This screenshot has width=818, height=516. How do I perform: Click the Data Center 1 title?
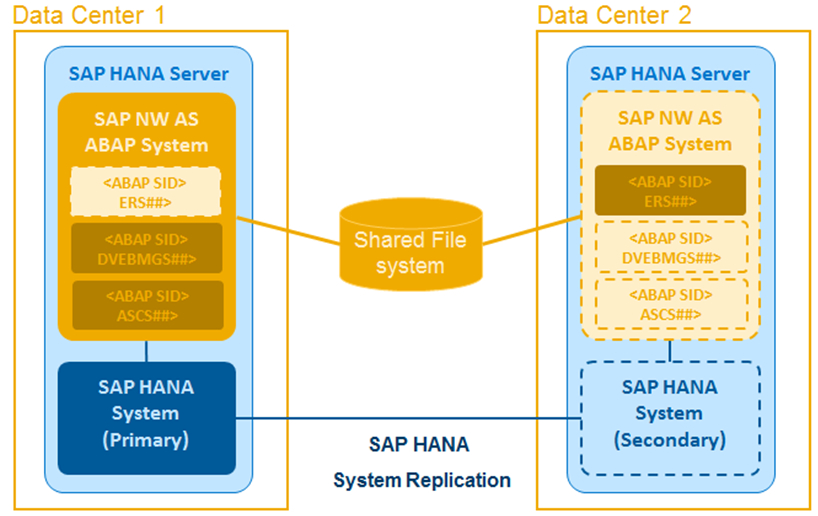tap(91, 15)
